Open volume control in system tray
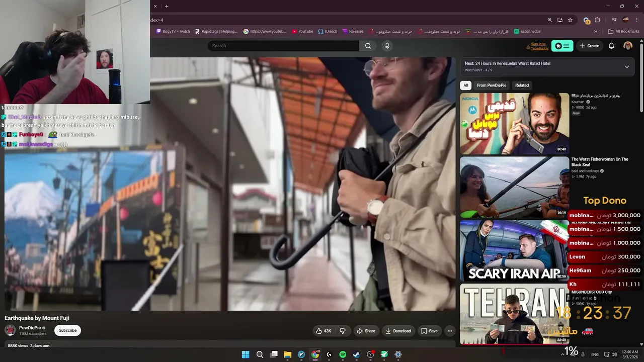Image resolution: width=644 pixels, height=362 pixels. tap(614, 354)
